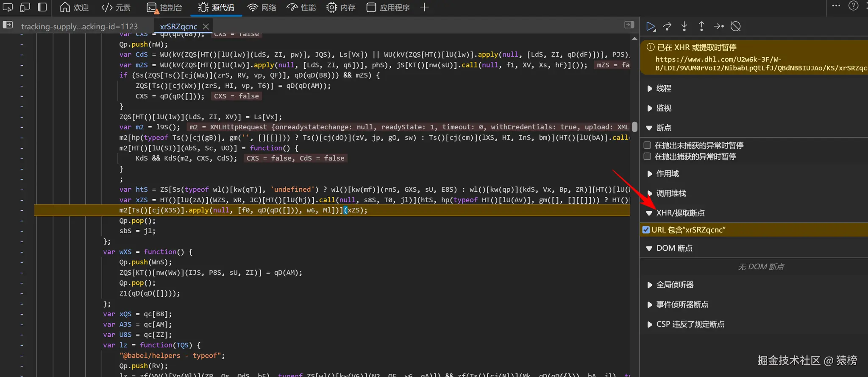
Task: Select the 源代码 tab
Action: pyautogui.click(x=216, y=8)
